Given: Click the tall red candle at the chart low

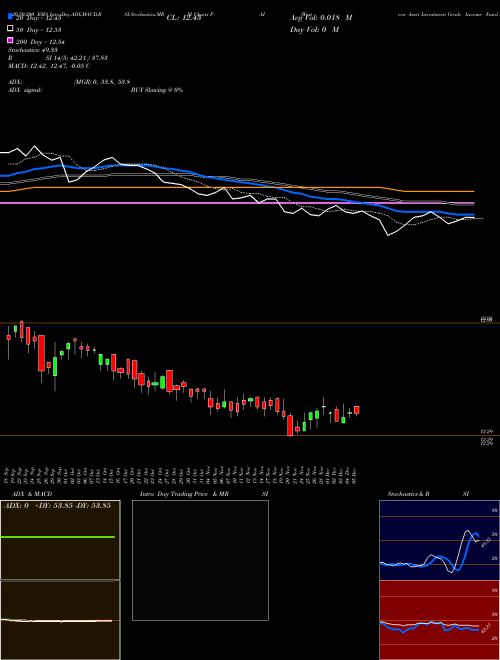Looking at the screenshot, I should tap(290, 425).
